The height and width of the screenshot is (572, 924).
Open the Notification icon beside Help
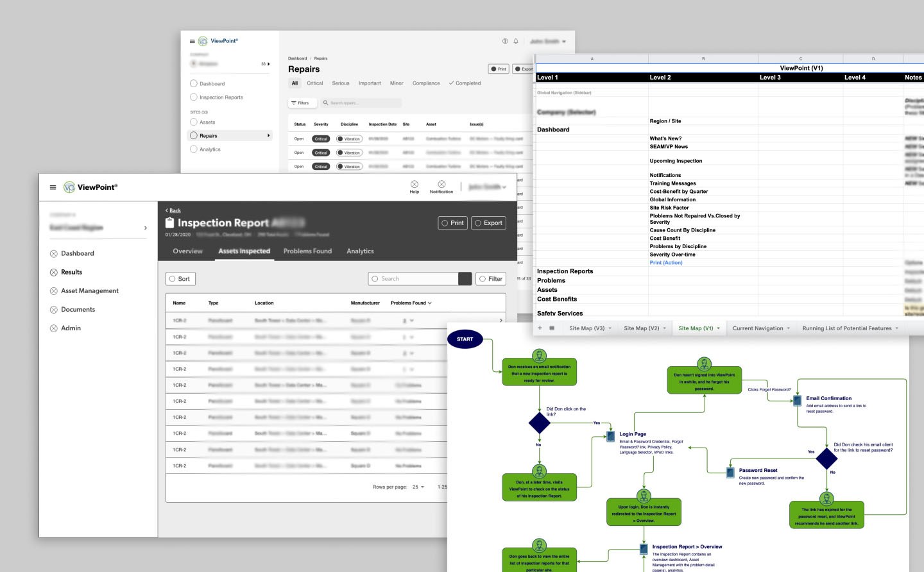pos(441,185)
